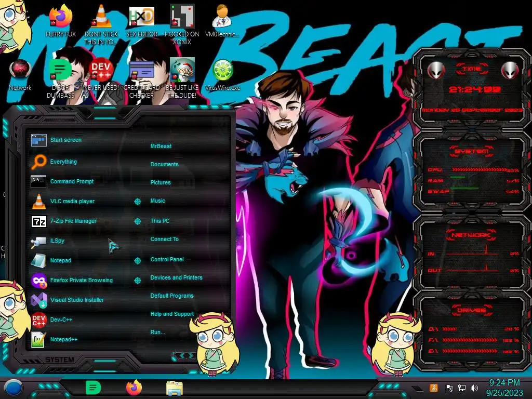
Task: Click the right arrow at start menu bottom
Action: pyautogui.click(x=191, y=355)
